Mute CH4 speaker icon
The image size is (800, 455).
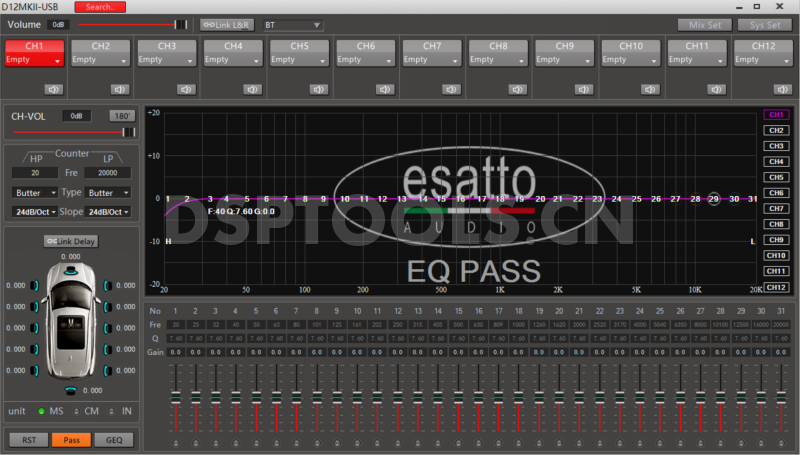tap(252, 90)
